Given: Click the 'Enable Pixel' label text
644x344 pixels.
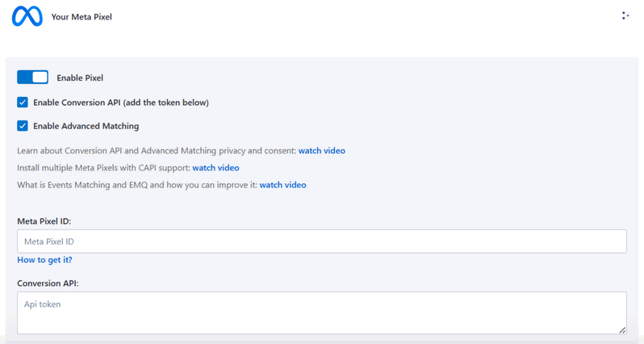Looking at the screenshot, I should pos(80,78).
